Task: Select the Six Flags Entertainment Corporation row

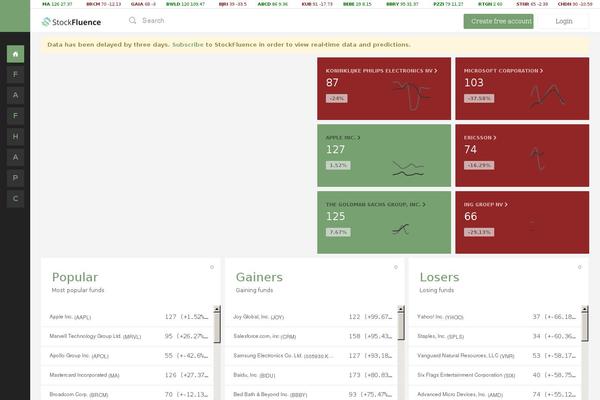Action: pyautogui.click(x=495, y=376)
